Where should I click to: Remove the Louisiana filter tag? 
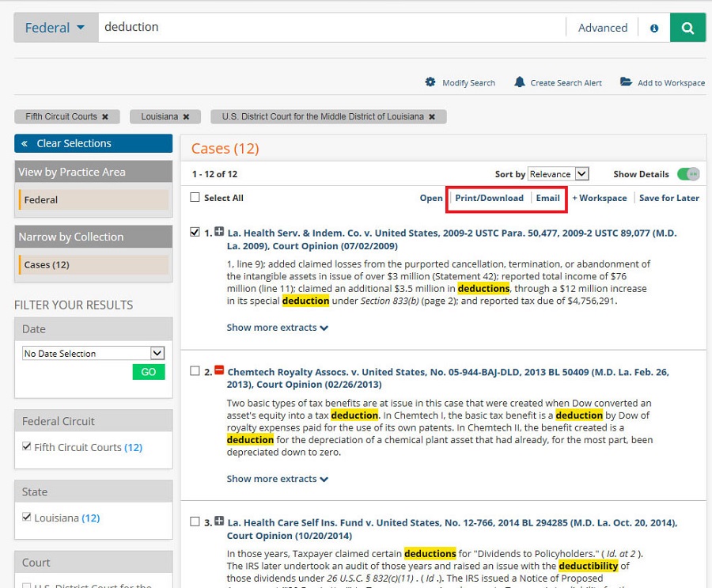point(186,117)
